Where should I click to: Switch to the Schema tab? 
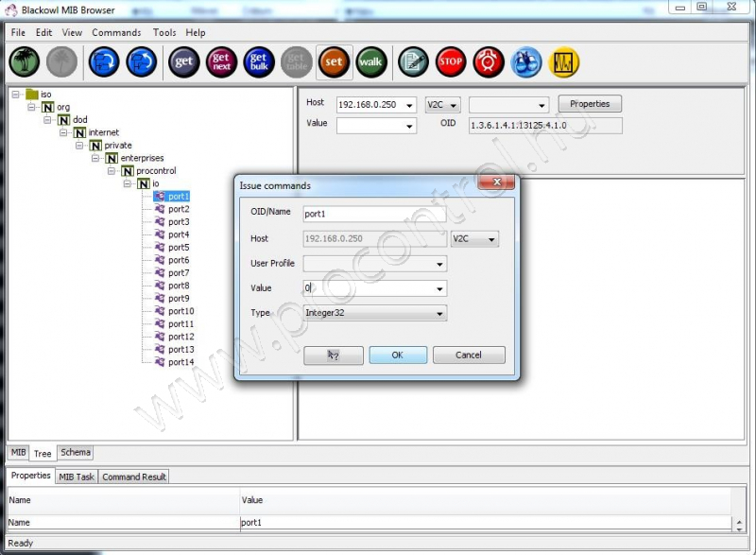click(76, 452)
